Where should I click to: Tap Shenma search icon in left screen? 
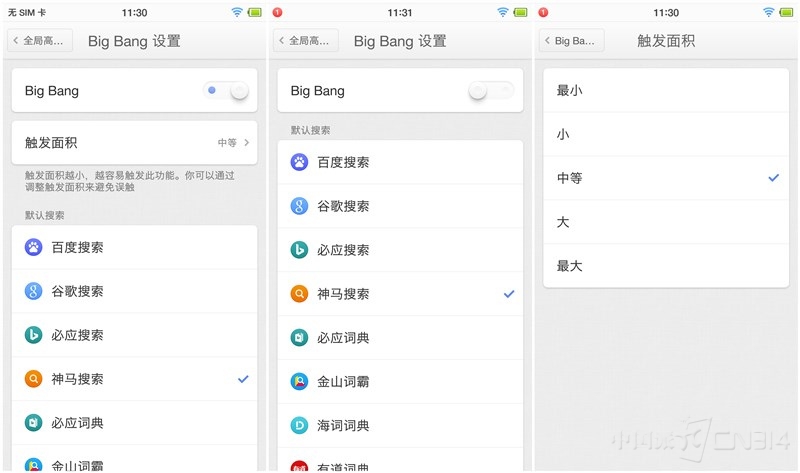(34, 379)
